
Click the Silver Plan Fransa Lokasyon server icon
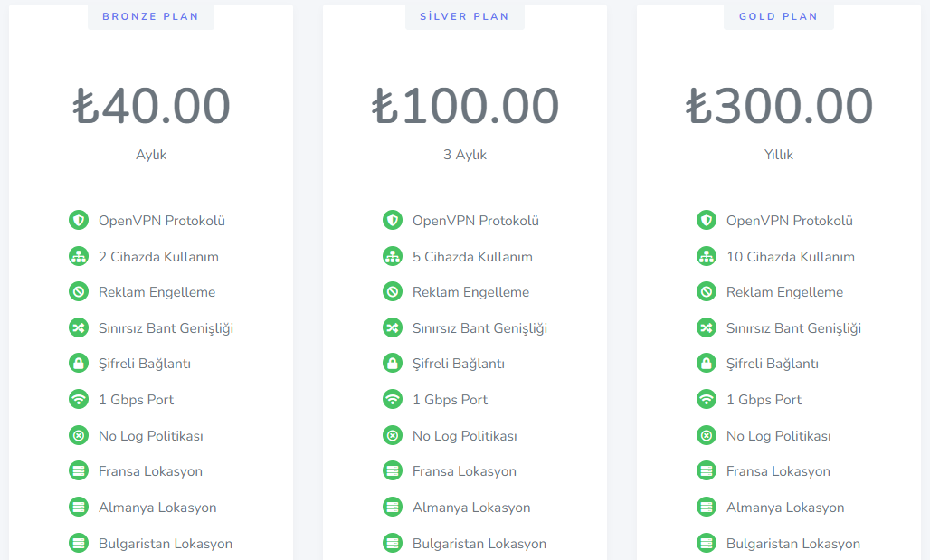tap(392, 471)
